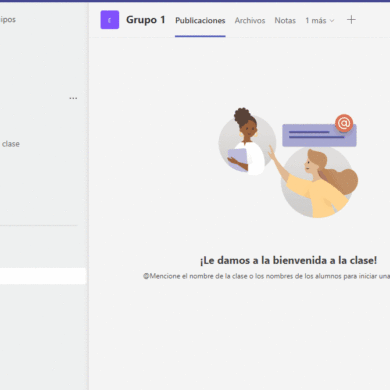Click the Grupo 1 channel title
390x390 pixels.
pos(146,20)
